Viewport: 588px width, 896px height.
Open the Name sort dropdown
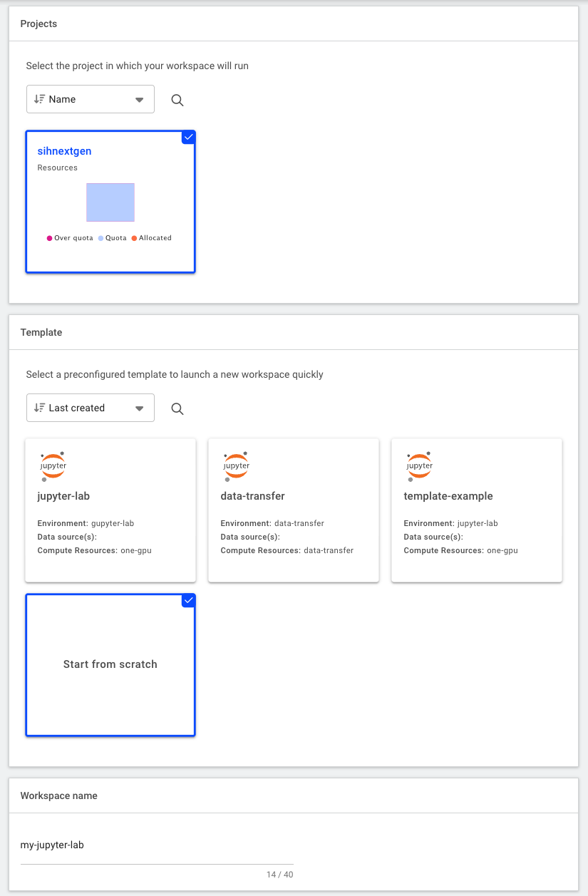tap(90, 99)
